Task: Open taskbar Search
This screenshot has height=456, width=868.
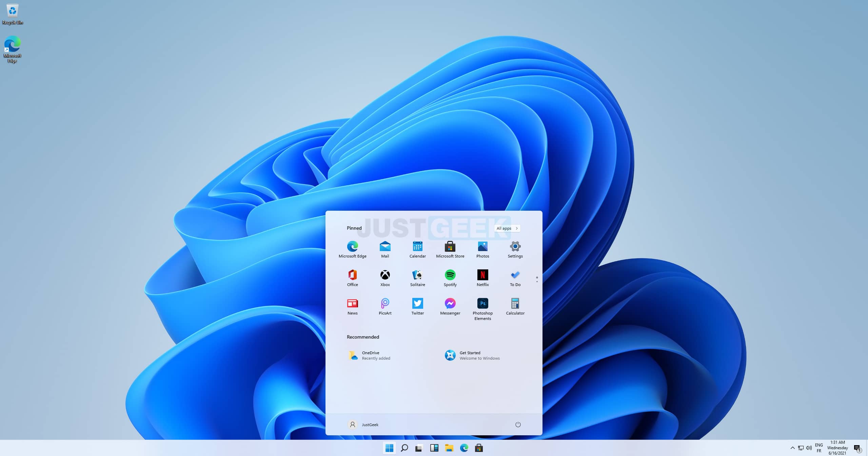Action: 404,448
